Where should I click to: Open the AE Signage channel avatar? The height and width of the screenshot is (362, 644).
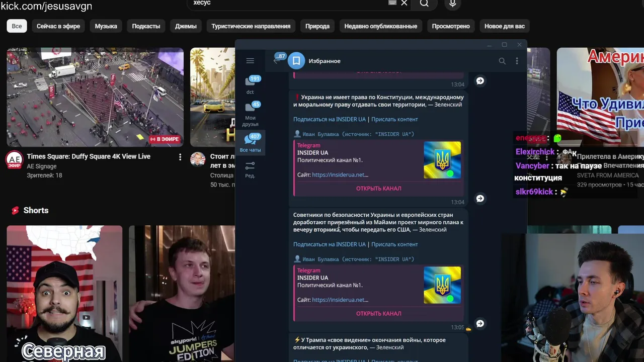14,160
